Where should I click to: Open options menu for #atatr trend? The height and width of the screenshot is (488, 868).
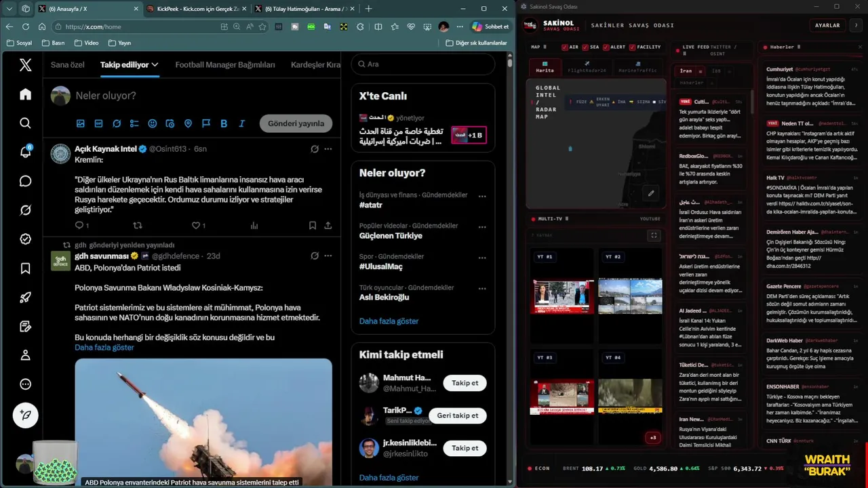482,196
